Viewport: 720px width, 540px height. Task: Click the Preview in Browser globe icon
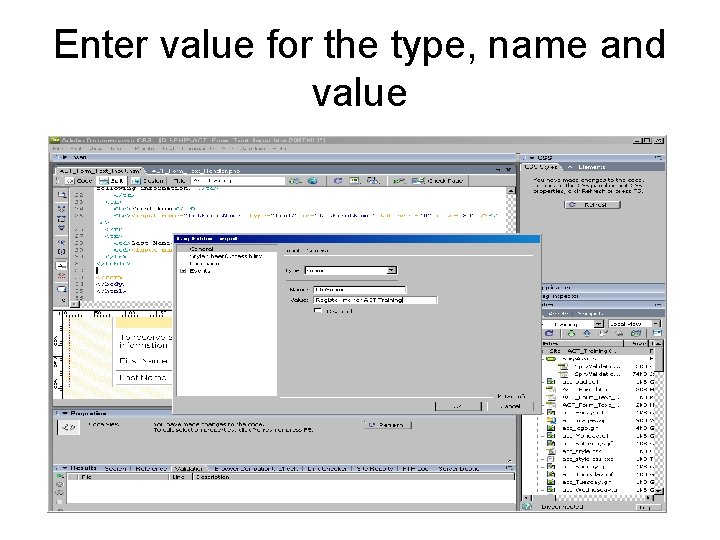click(x=312, y=181)
